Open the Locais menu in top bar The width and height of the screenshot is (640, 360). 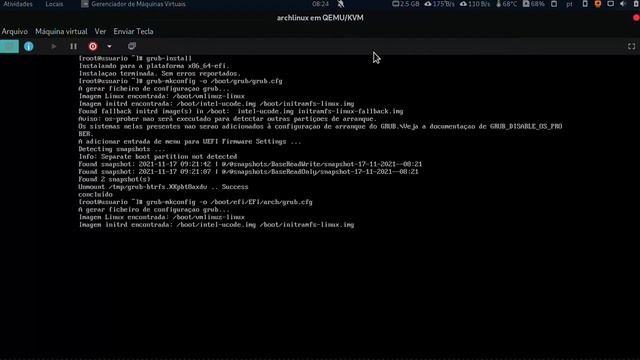click(x=54, y=4)
